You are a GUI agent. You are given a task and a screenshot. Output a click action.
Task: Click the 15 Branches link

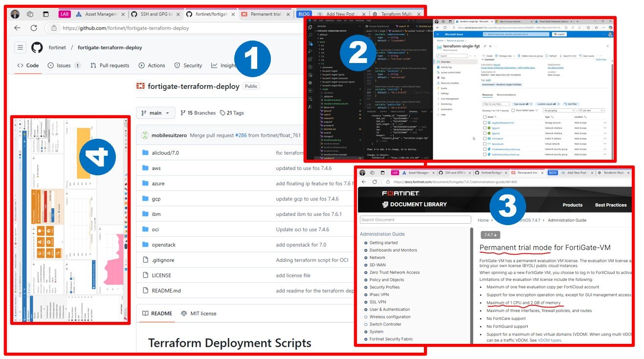tap(198, 113)
